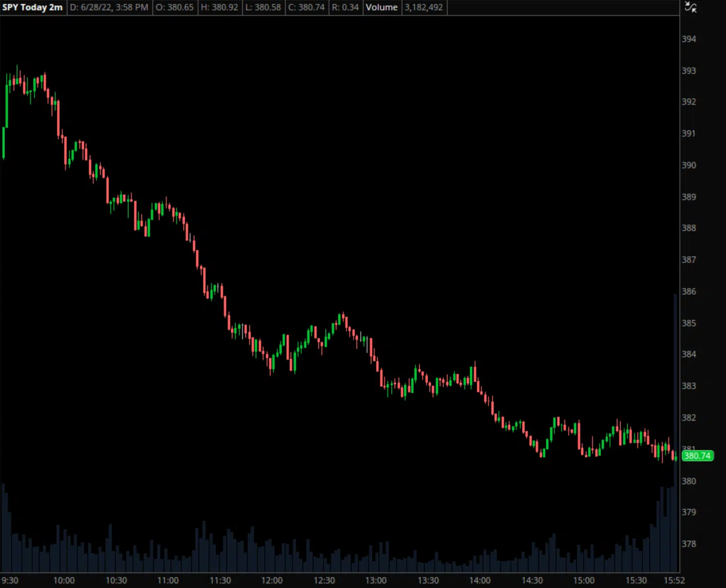Click the 391 price axis label

pos(689,133)
